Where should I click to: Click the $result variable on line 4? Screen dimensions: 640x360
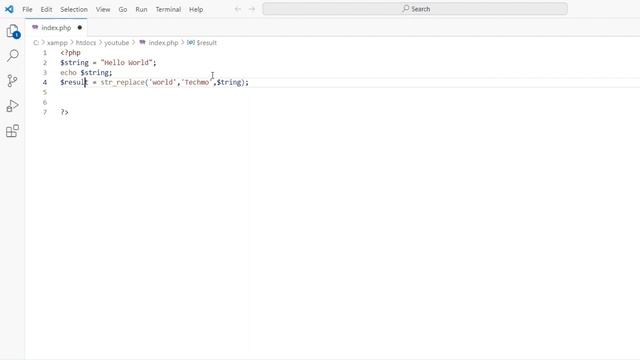coord(74,82)
